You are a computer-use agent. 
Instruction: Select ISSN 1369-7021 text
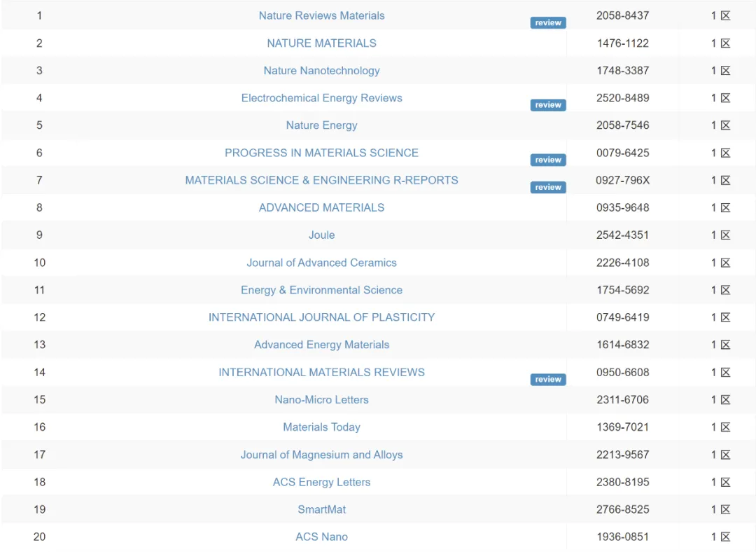622,427
